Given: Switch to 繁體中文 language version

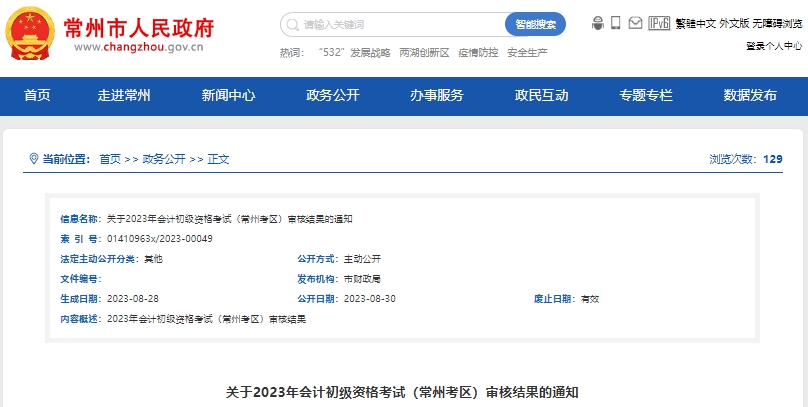Looking at the screenshot, I should point(695,23).
